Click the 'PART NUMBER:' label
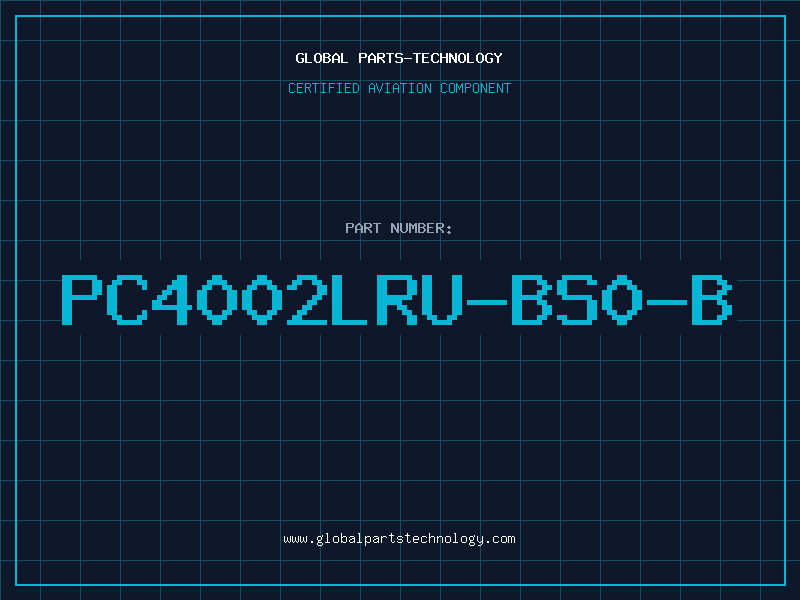Image resolution: width=800 pixels, height=600 pixels. tap(399, 228)
